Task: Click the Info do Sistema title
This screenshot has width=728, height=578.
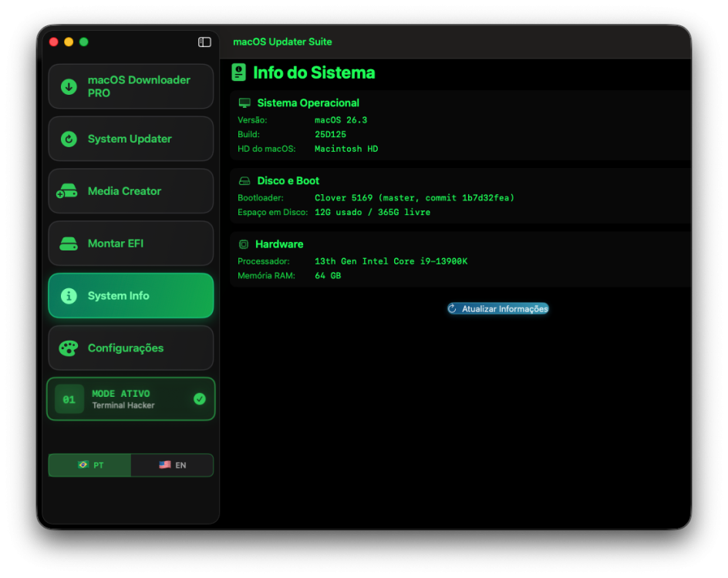Action: click(x=314, y=73)
